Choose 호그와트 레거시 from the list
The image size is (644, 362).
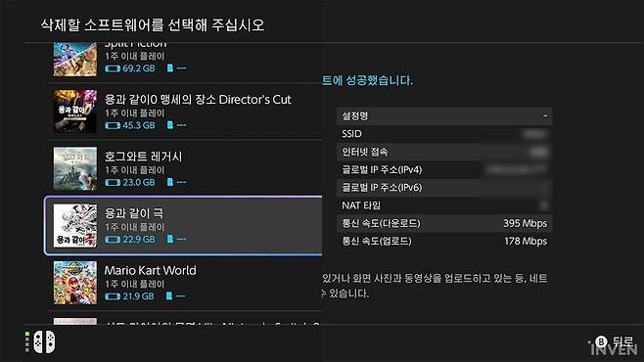[x=185, y=168]
